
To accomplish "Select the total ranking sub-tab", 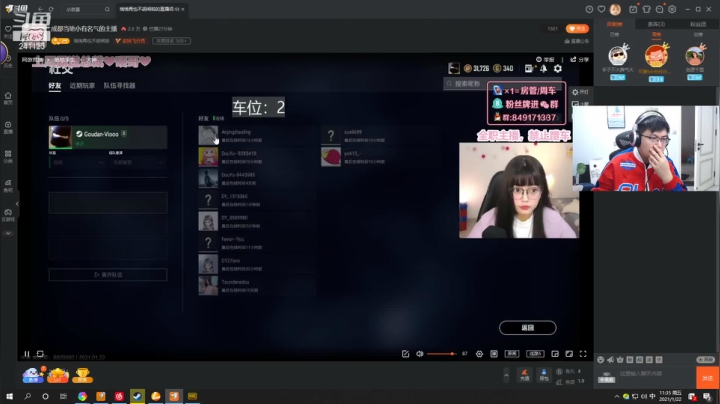I will [698, 34].
